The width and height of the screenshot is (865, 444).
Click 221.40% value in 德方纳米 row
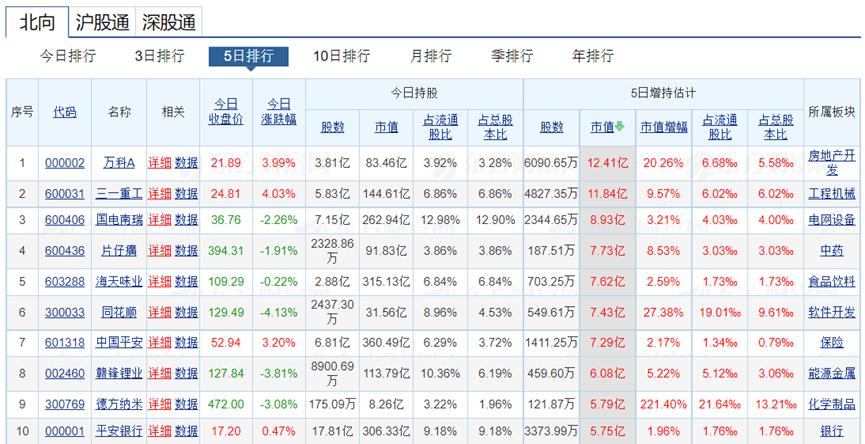point(664,404)
